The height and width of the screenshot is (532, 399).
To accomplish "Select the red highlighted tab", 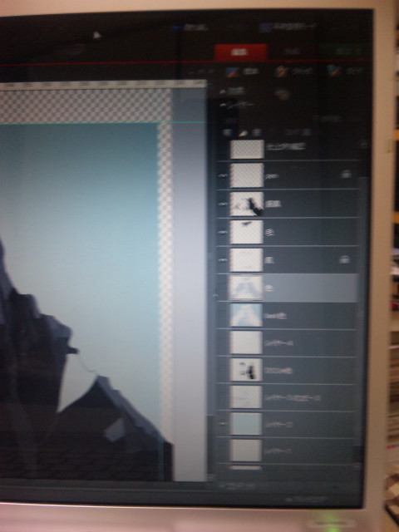I will [241, 52].
